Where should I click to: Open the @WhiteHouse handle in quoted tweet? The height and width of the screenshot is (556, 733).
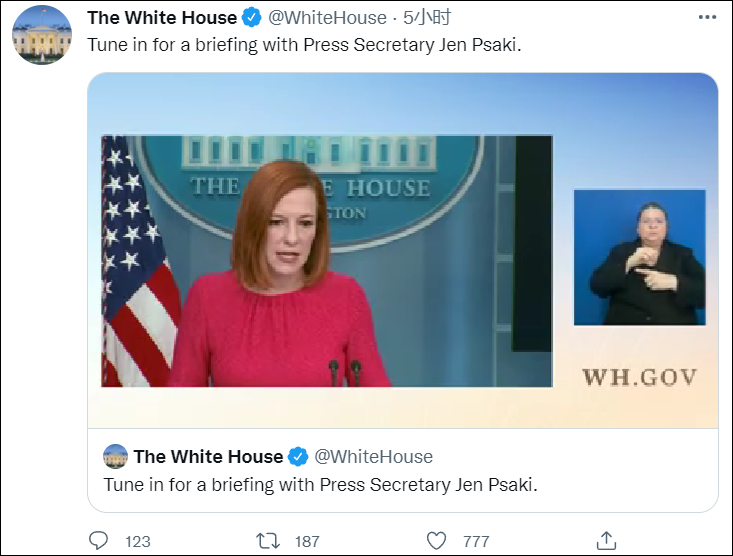point(374,457)
